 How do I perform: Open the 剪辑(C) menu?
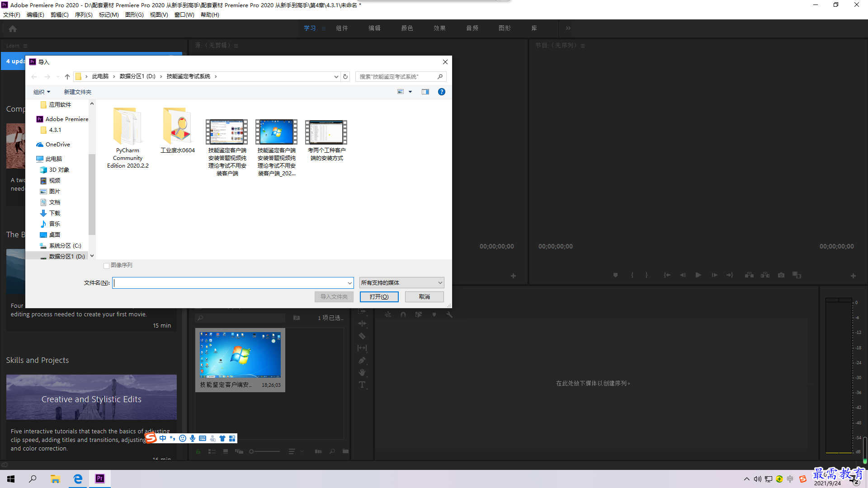click(x=59, y=15)
